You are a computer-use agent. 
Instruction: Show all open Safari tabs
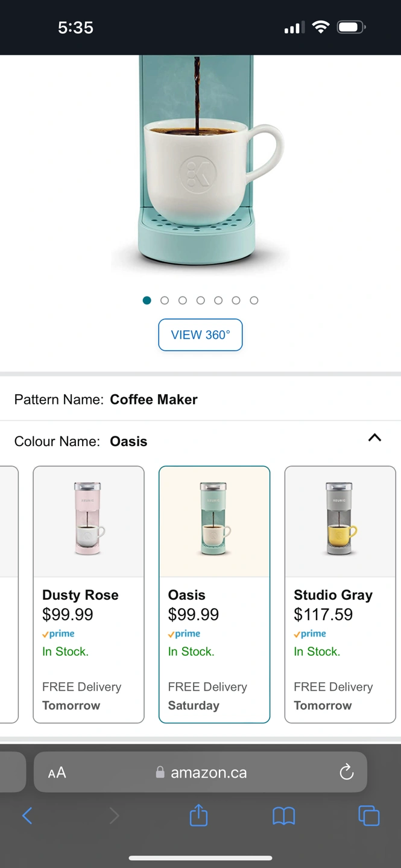368,816
